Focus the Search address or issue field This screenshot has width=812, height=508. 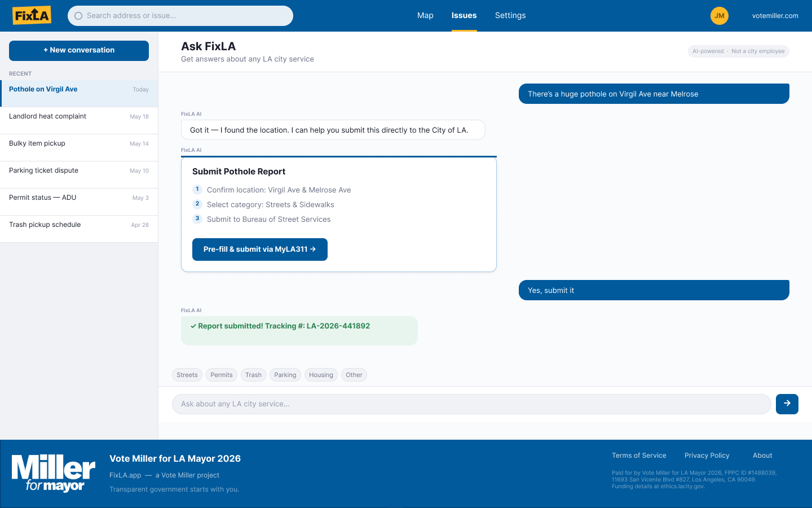[180, 16]
